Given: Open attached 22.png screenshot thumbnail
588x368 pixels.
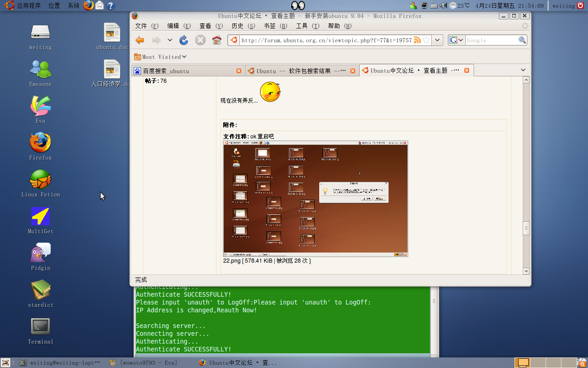Looking at the screenshot, I should (x=316, y=199).
